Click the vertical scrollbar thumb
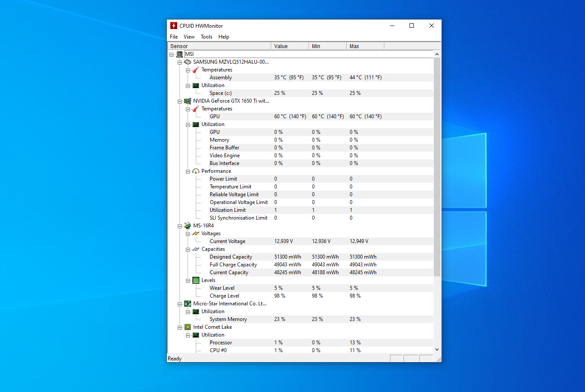 [x=437, y=167]
